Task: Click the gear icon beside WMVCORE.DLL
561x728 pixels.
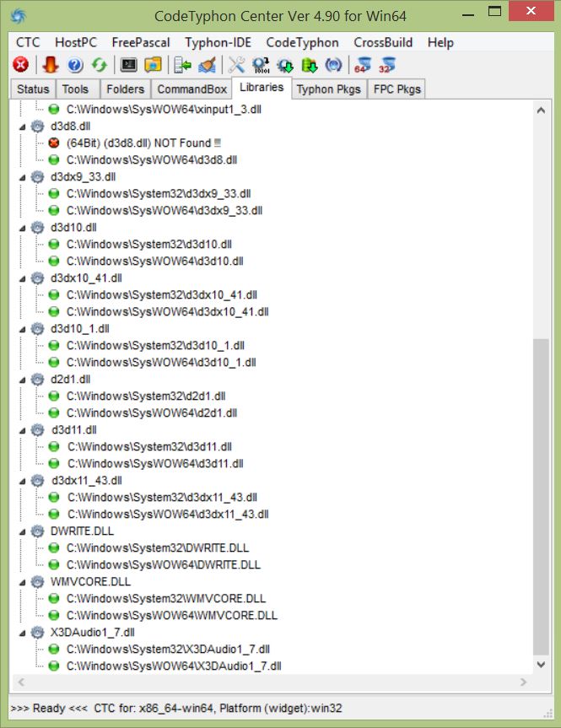Action: (x=38, y=582)
